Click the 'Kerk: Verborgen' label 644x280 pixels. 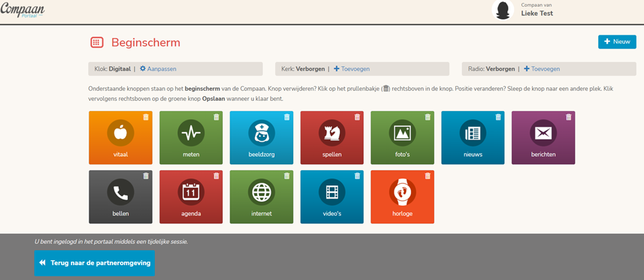point(303,69)
